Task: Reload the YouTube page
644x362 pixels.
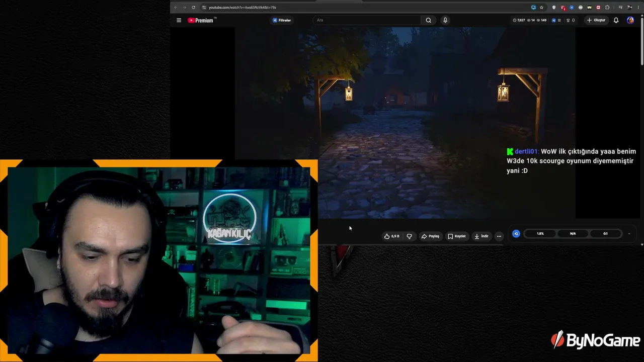Action: pyautogui.click(x=193, y=8)
